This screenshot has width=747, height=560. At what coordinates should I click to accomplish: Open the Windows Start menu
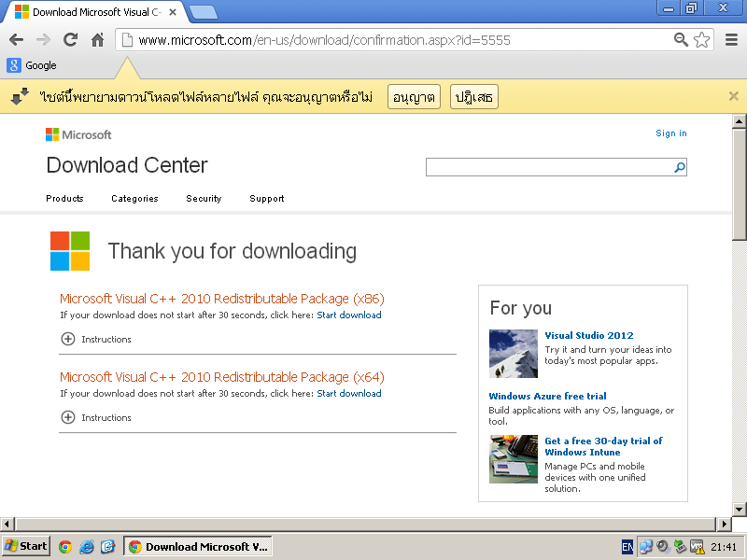point(26,546)
